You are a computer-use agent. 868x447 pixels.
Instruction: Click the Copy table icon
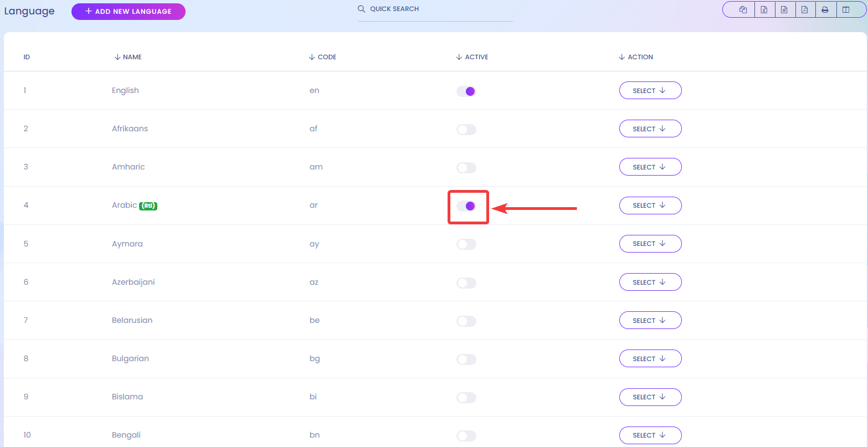pos(743,9)
